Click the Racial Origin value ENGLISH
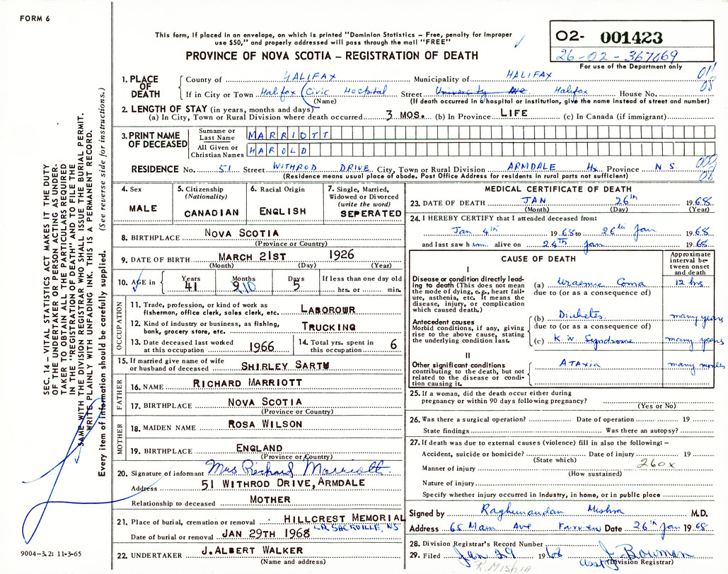This screenshot has width=728, height=574. pos(283,211)
